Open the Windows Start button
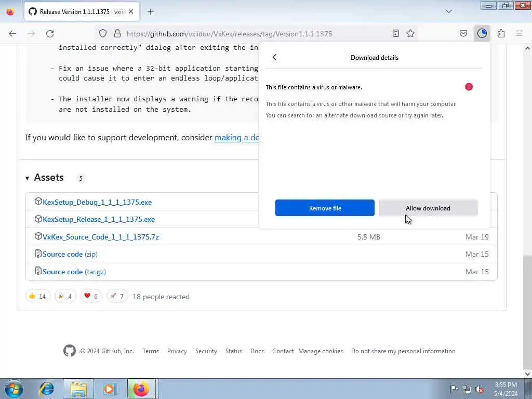Viewport: 532px width, 399px height. pyautogui.click(x=14, y=389)
